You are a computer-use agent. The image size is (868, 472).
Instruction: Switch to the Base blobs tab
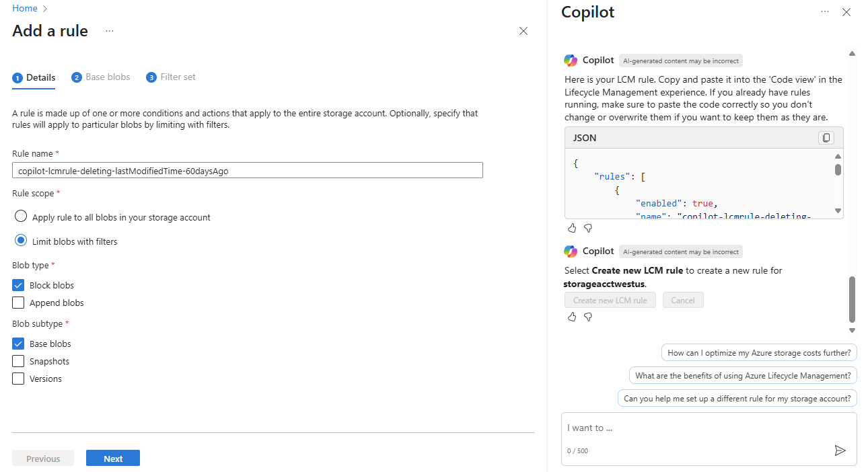(x=101, y=77)
